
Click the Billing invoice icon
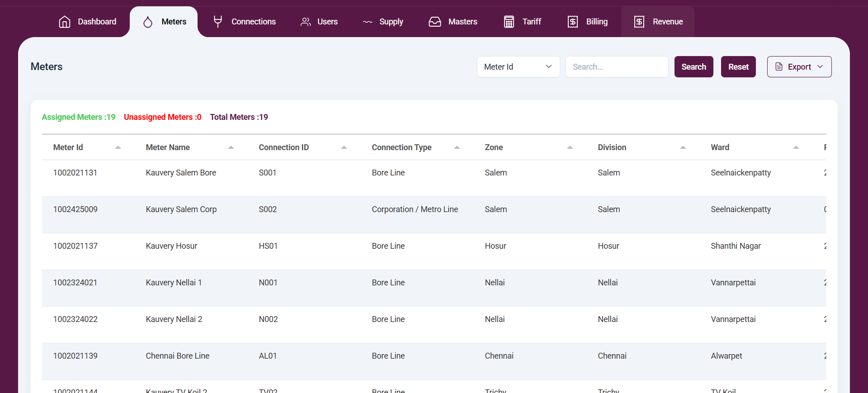pos(573,22)
